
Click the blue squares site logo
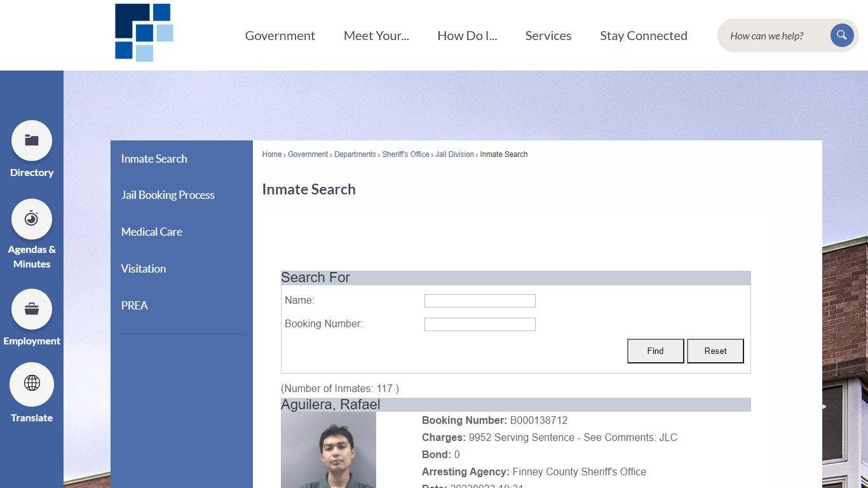(x=144, y=32)
